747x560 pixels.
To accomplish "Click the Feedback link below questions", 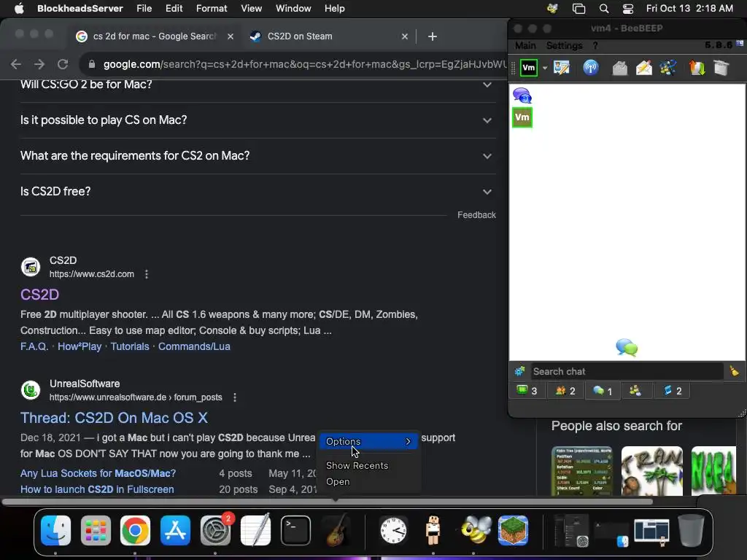I will click(476, 215).
